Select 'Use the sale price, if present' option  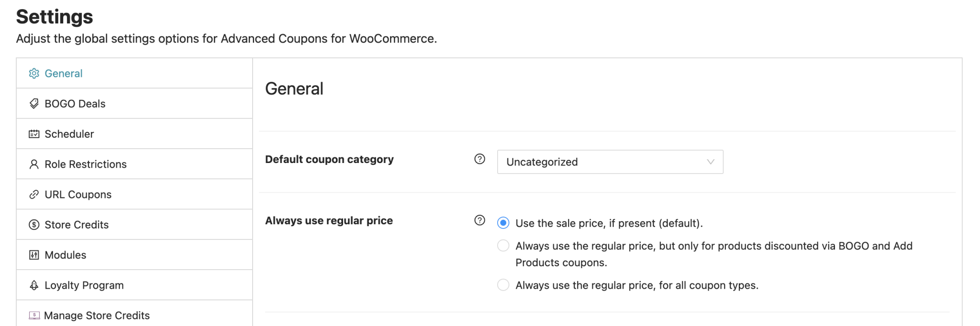503,223
